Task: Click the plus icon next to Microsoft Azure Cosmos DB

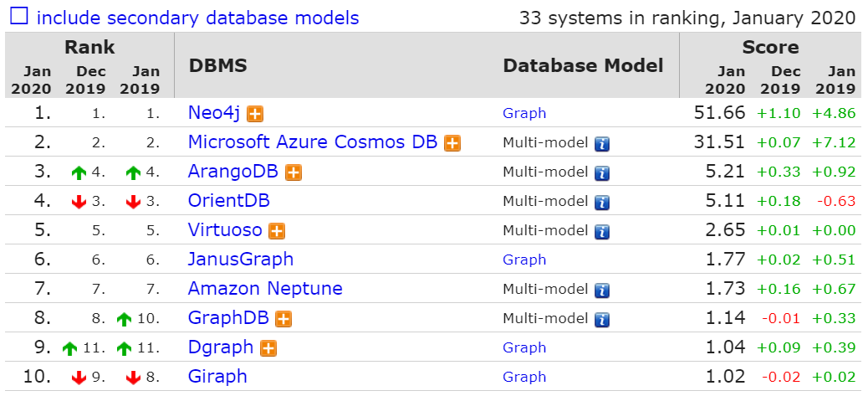Action: tap(452, 143)
